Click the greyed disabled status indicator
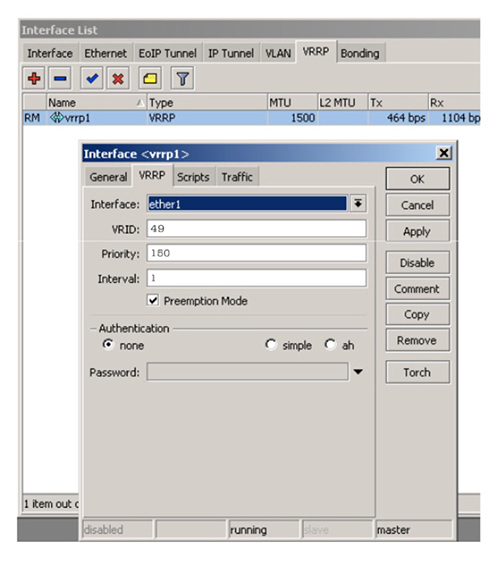 point(117,530)
